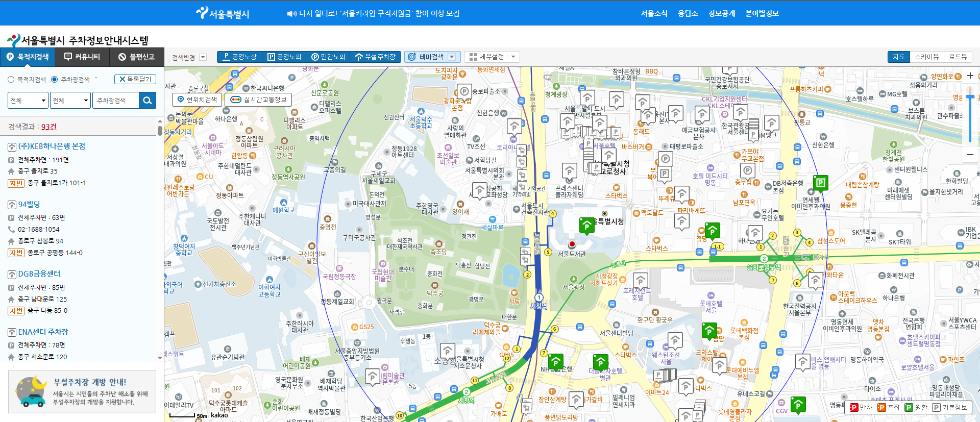Zoom out the map with minus button
Screen dimensions: 980x422
point(970,155)
